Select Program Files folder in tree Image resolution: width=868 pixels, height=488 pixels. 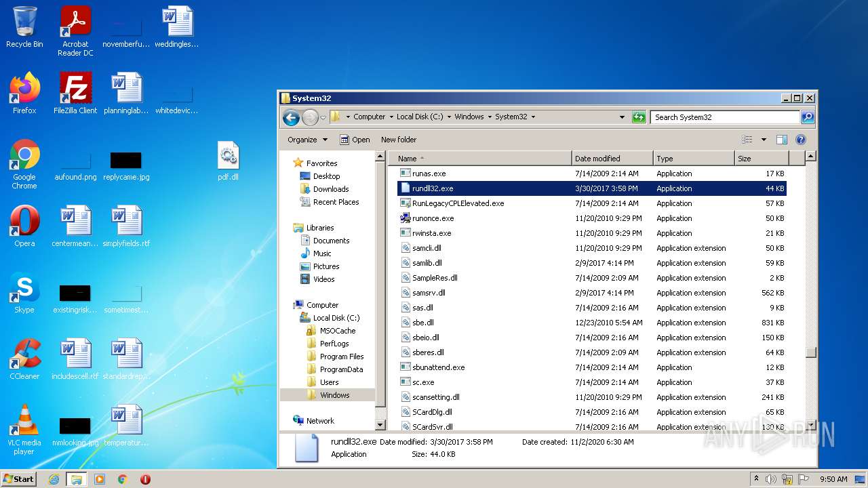click(x=335, y=357)
